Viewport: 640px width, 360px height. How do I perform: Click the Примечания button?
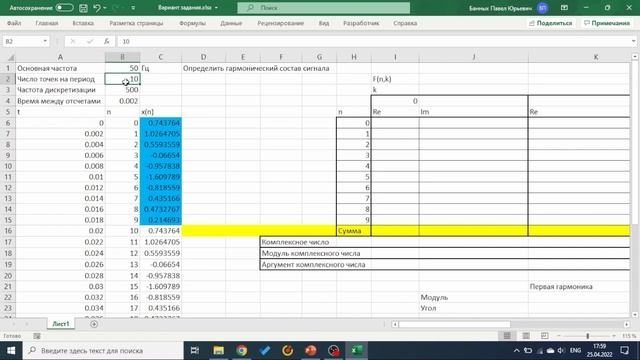click(x=607, y=23)
